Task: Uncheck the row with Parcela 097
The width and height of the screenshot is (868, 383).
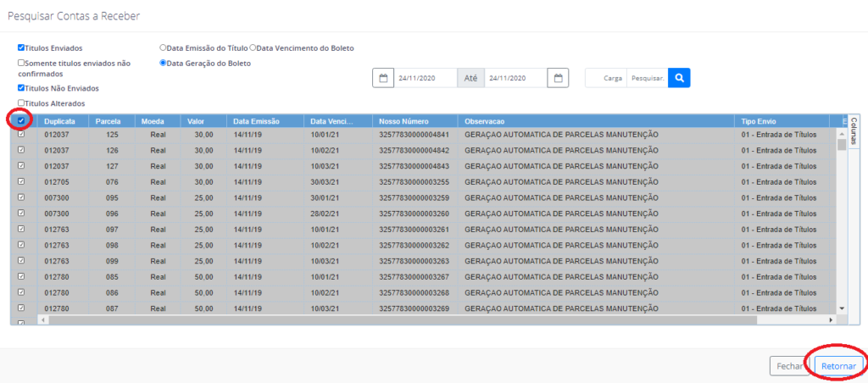Action: (21, 229)
